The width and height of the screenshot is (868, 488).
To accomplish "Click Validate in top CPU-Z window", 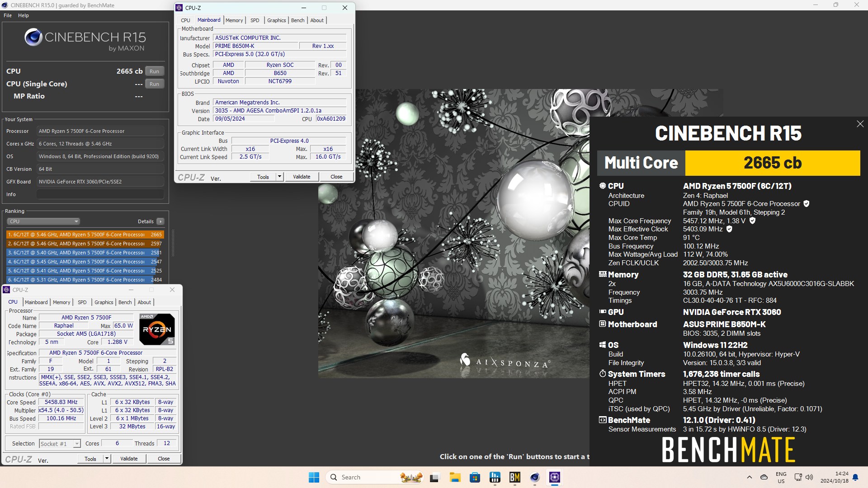I will click(302, 177).
